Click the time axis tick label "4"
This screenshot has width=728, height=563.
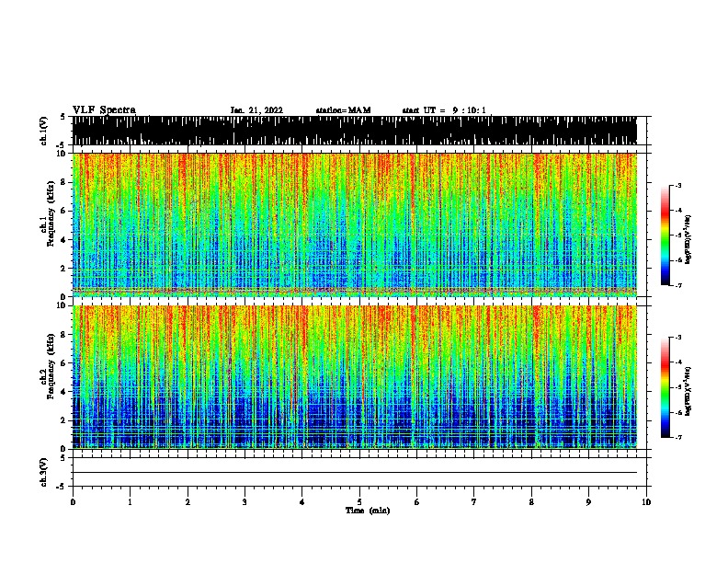tap(302, 502)
